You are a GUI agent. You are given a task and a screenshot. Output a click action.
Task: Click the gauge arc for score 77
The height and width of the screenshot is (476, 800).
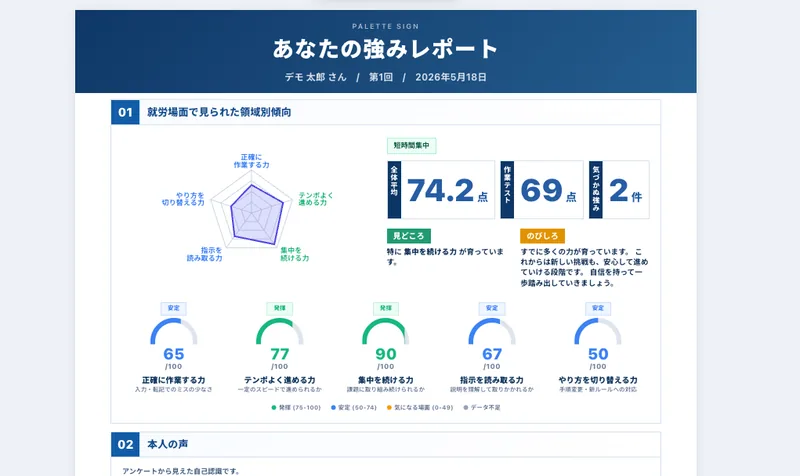(x=280, y=331)
